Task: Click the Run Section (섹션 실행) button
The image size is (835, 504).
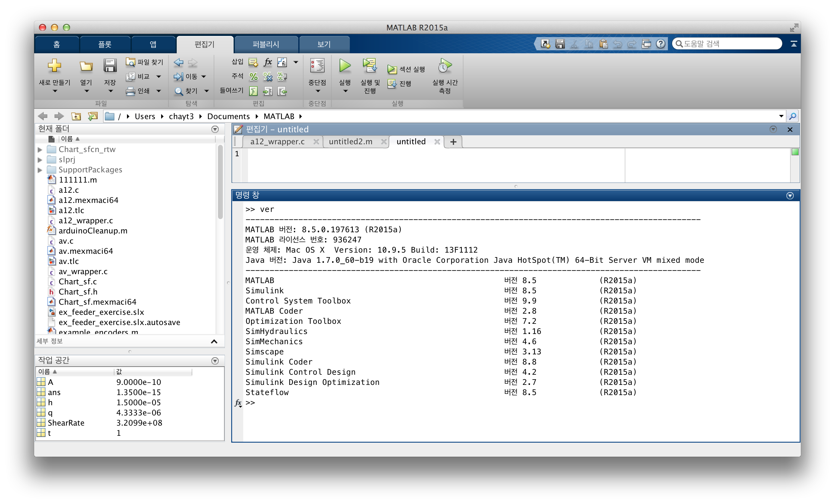Action: [406, 69]
